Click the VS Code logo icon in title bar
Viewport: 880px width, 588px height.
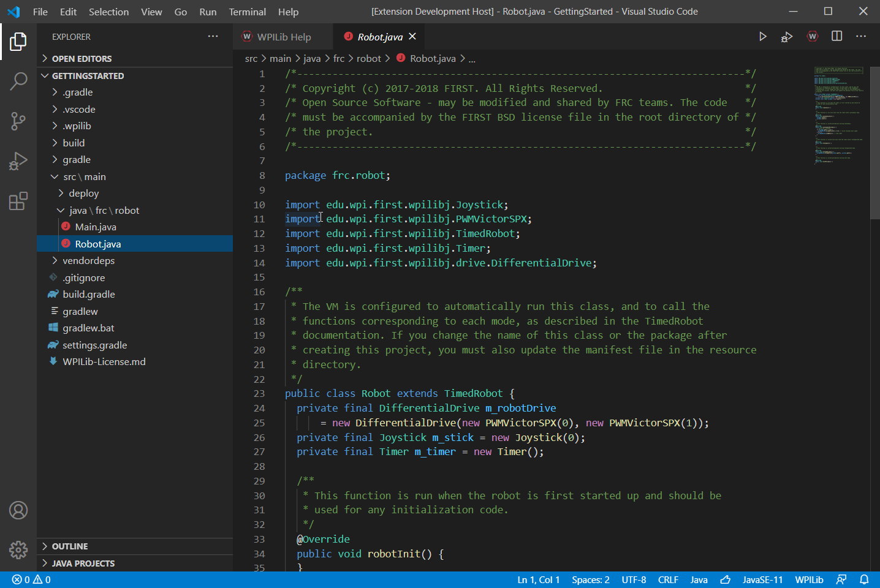[x=13, y=12]
